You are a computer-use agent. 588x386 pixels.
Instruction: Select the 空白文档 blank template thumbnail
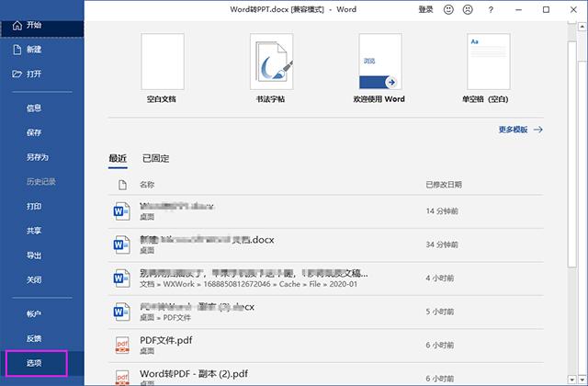163,62
